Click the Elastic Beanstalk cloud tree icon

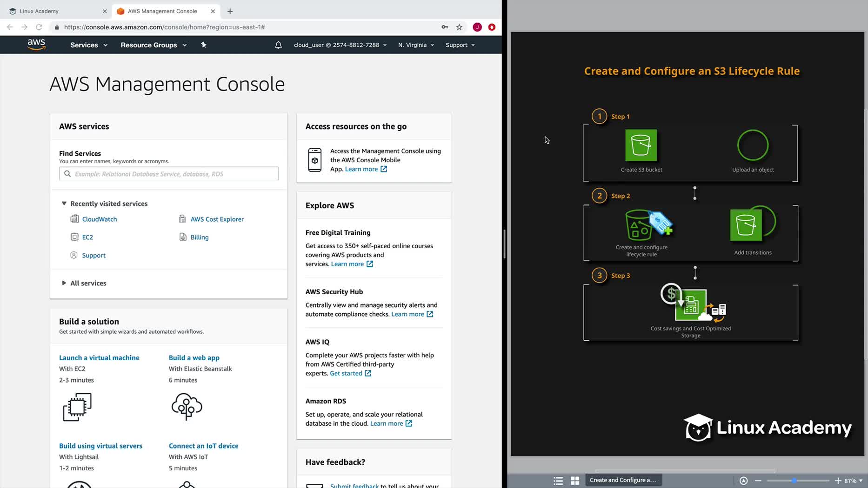pyautogui.click(x=187, y=407)
